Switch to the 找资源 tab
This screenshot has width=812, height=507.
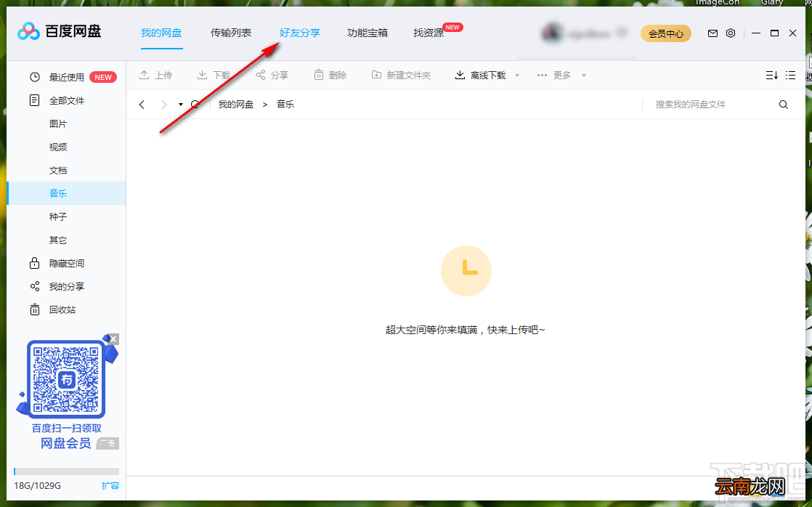tap(429, 33)
